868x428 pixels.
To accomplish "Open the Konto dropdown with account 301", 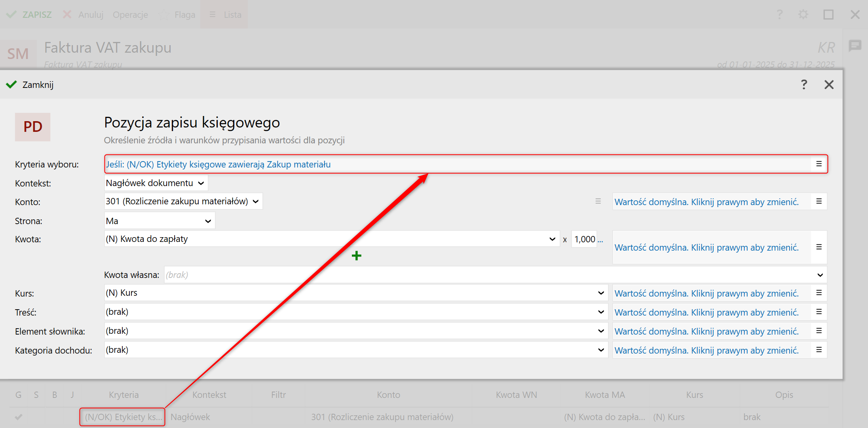I will coord(182,202).
